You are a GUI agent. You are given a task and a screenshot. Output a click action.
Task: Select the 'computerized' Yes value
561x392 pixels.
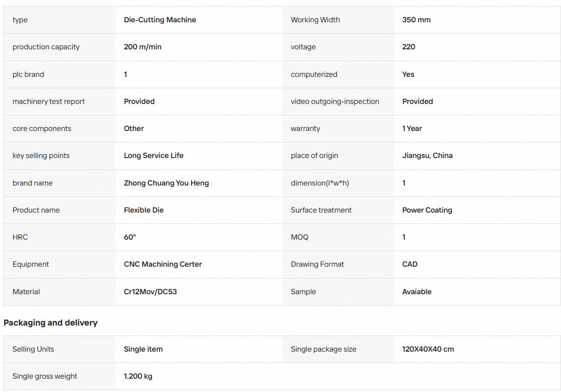click(408, 75)
